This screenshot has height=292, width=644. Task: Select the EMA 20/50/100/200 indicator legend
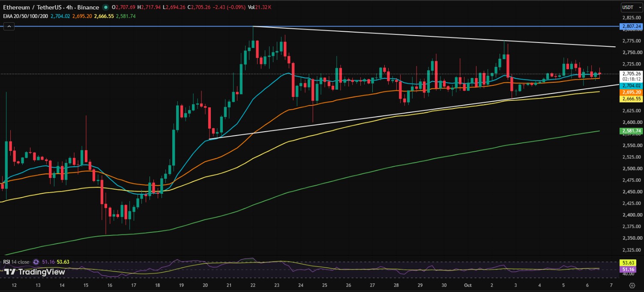(26, 16)
